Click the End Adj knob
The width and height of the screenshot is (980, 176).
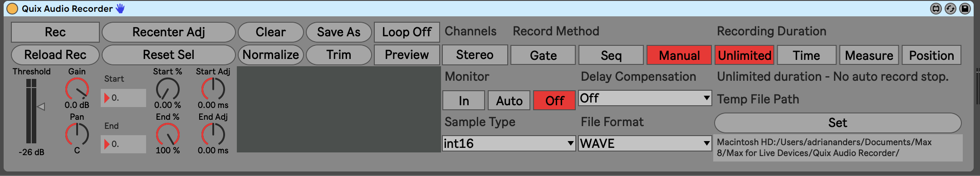(x=213, y=134)
